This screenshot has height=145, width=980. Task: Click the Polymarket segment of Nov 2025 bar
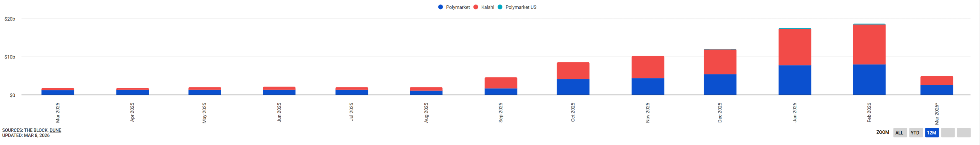pyautogui.click(x=648, y=86)
